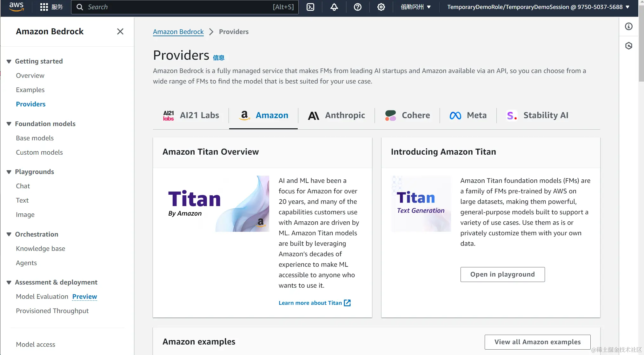Open the notifications bell icon
Screen dimensions: 644x355
(x=334, y=7)
